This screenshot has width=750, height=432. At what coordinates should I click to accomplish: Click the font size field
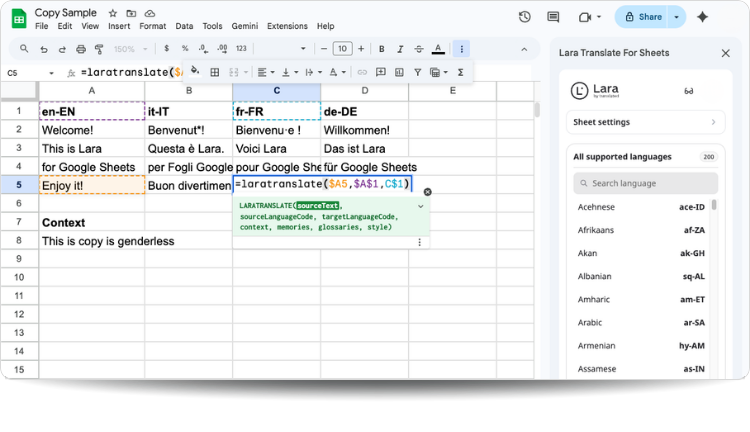point(342,48)
